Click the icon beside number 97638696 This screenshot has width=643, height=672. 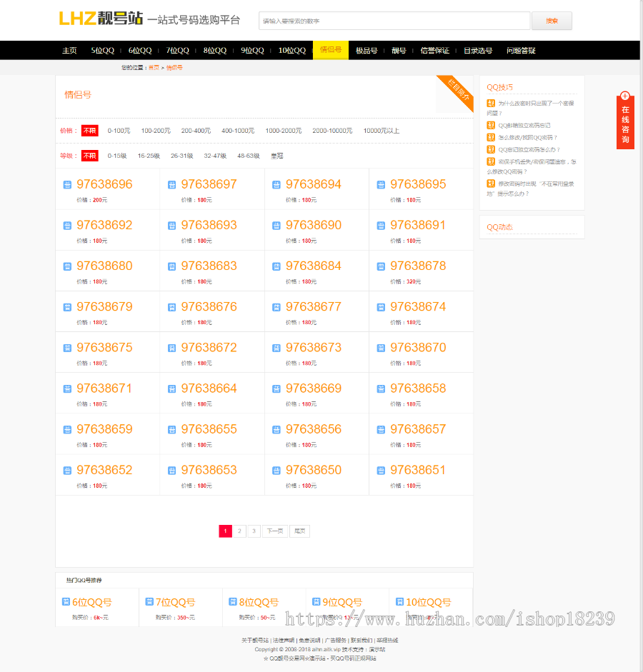click(x=67, y=185)
